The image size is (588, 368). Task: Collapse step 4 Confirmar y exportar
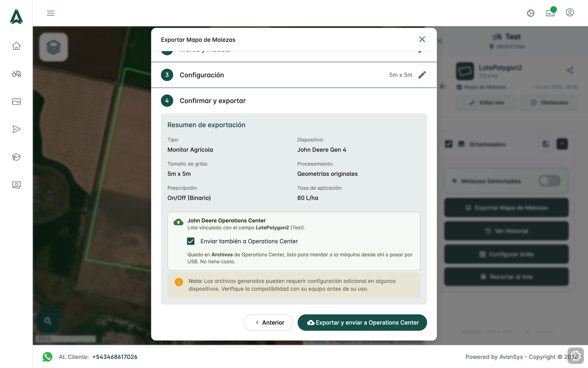coord(294,101)
